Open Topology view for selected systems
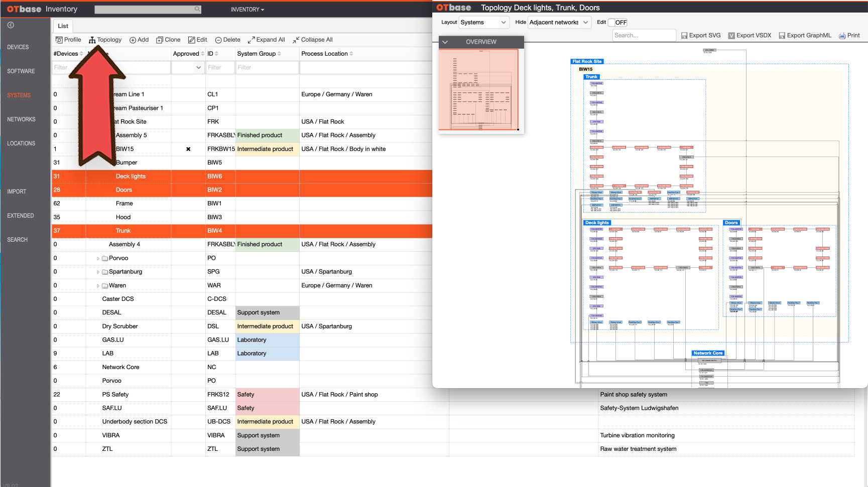Image resolution: width=868 pixels, height=487 pixels. click(105, 40)
